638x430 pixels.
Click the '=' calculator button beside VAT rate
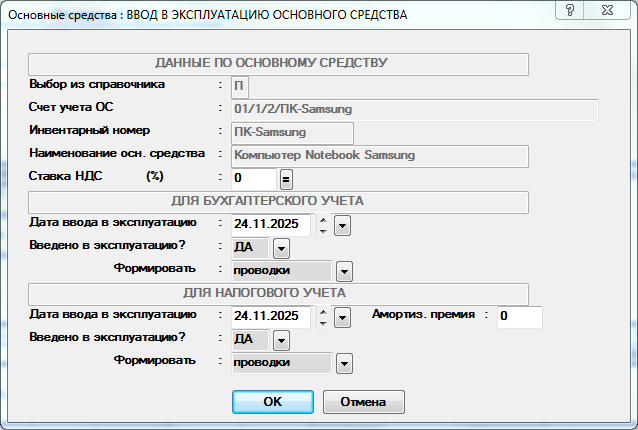286,179
